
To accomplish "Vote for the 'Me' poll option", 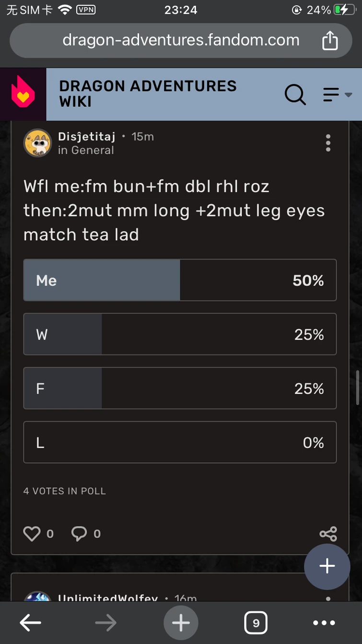I will (180, 280).
